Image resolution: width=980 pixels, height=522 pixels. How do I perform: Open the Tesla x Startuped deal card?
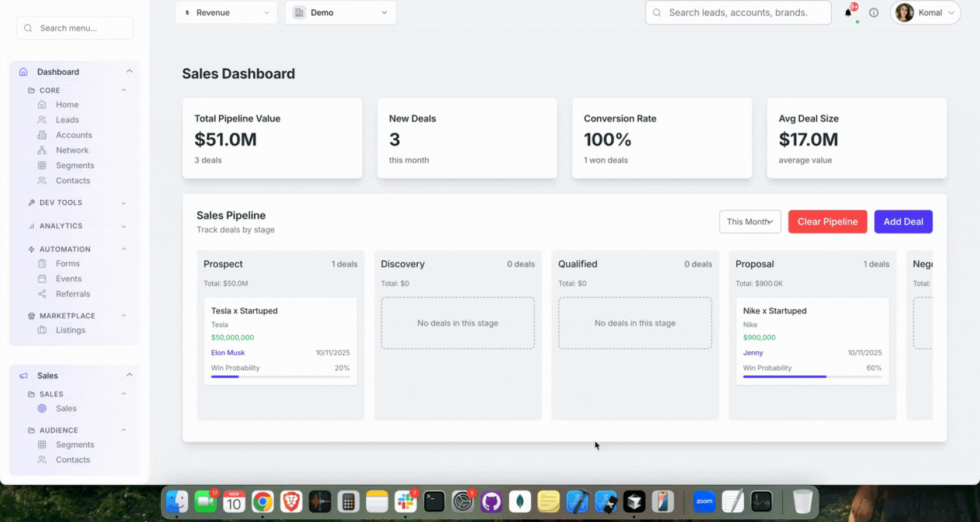tap(281, 341)
